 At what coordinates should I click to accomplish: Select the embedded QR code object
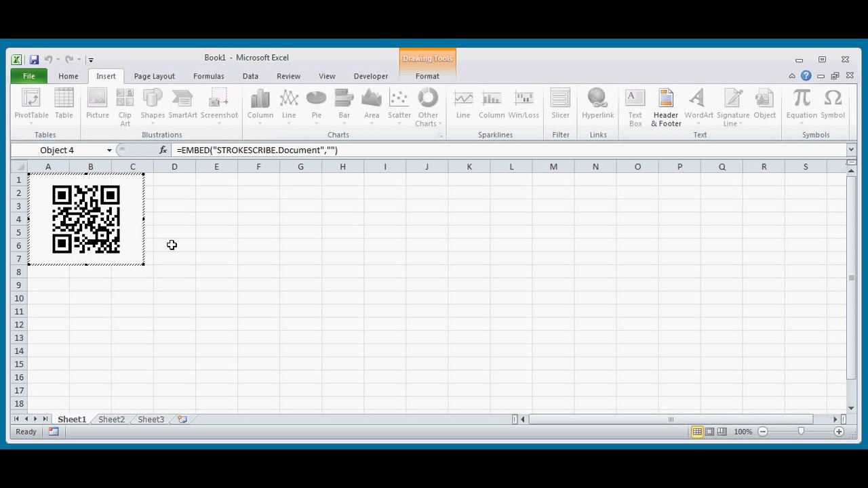(86, 219)
